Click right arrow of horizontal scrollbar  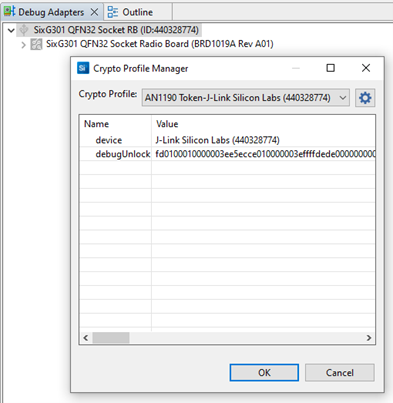(369, 338)
